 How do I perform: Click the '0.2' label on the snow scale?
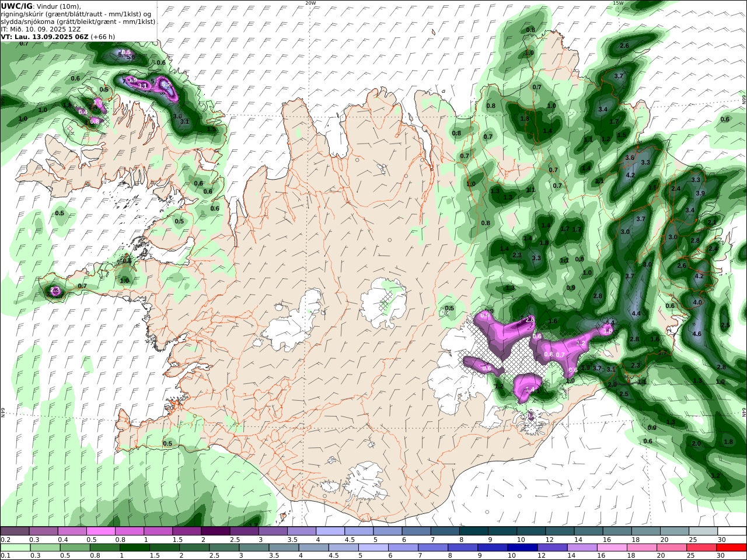coord(5,540)
